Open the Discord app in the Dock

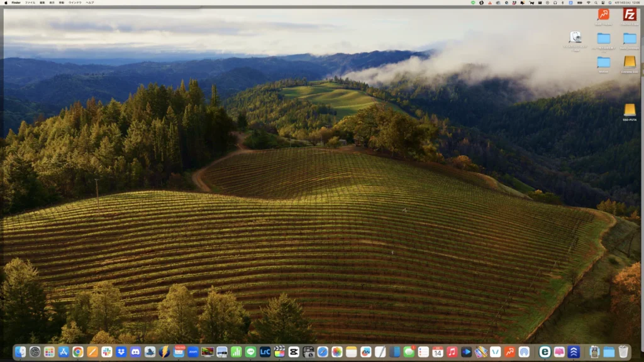(x=135, y=352)
